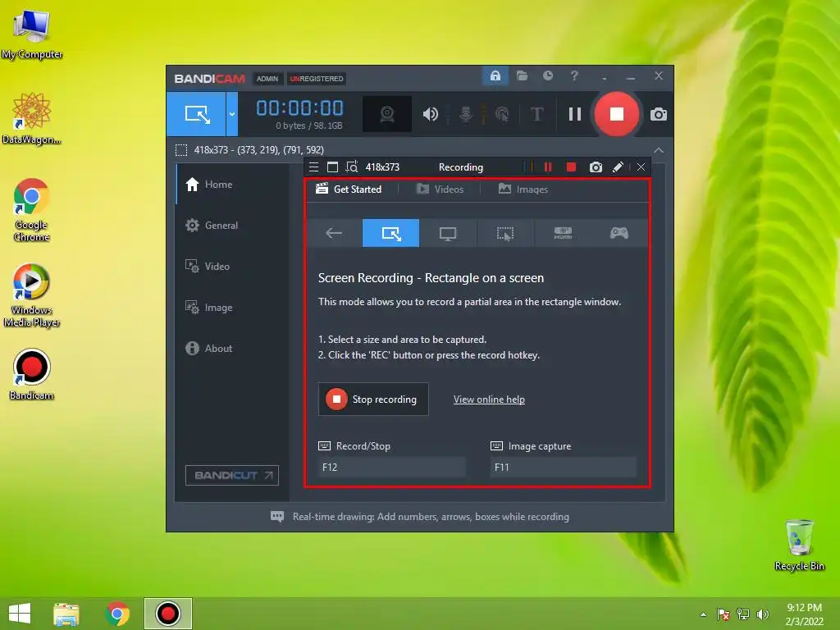Viewport: 840px width, 630px height.
Task: Switch to the Images tab
Action: (x=523, y=189)
